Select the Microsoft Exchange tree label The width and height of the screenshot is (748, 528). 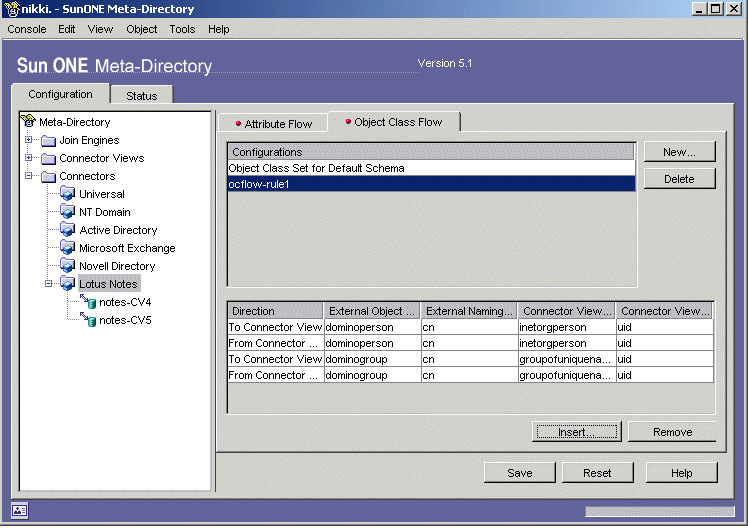(127, 248)
